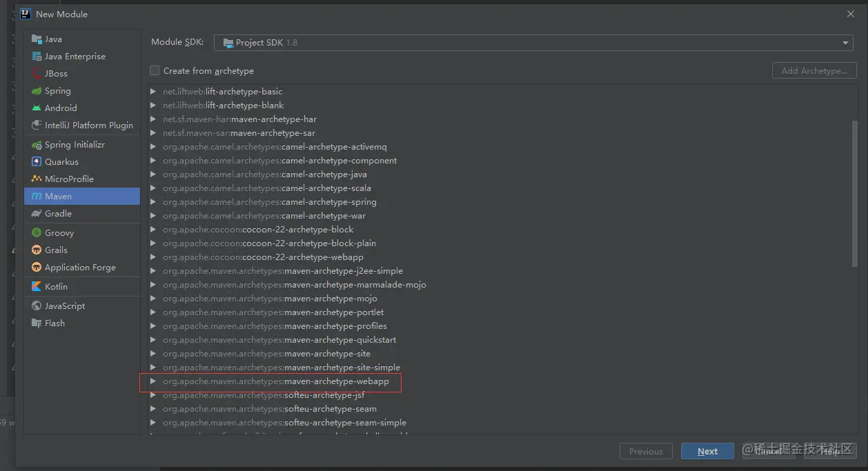Expand camel-archetype-activemq node
Viewport: 868px width, 471px height.
(153, 147)
